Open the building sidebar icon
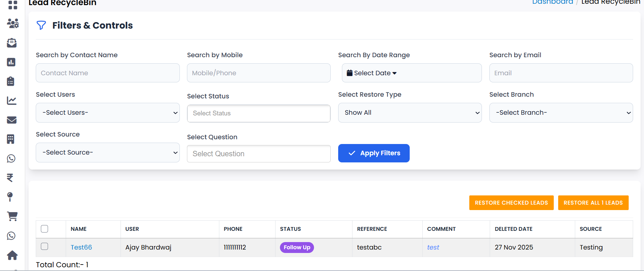This screenshot has width=644, height=271. pyautogui.click(x=11, y=139)
